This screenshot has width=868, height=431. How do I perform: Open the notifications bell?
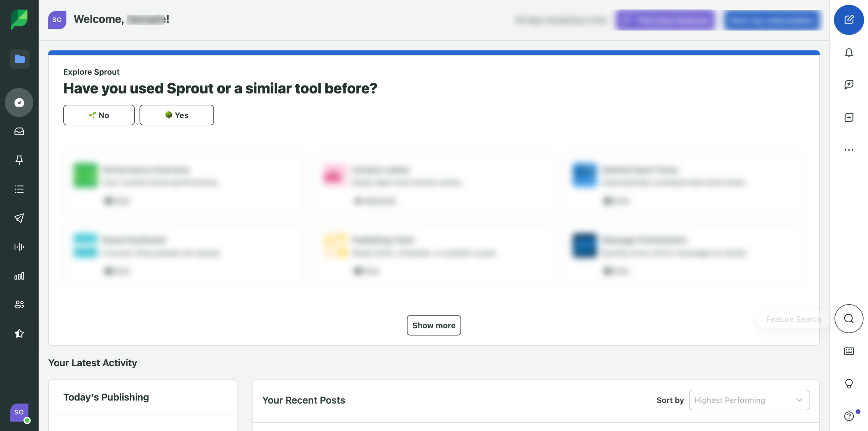coord(848,53)
